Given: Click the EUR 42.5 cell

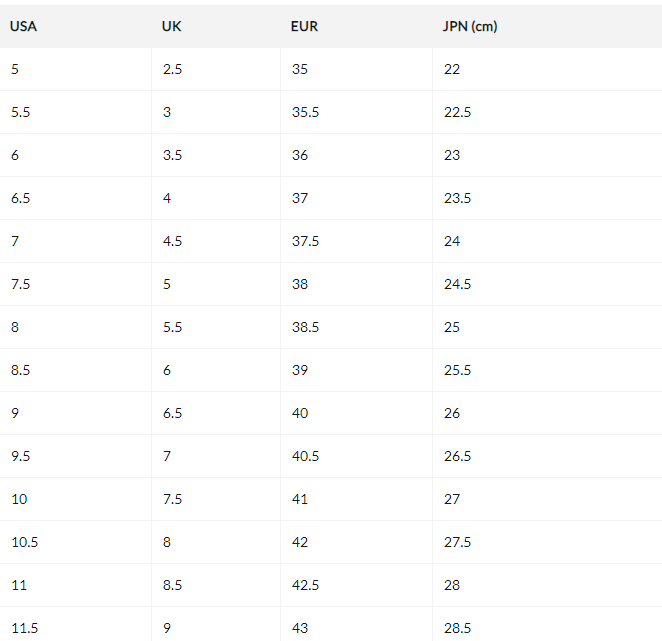Looking at the screenshot, I should [x=305, y=585].
